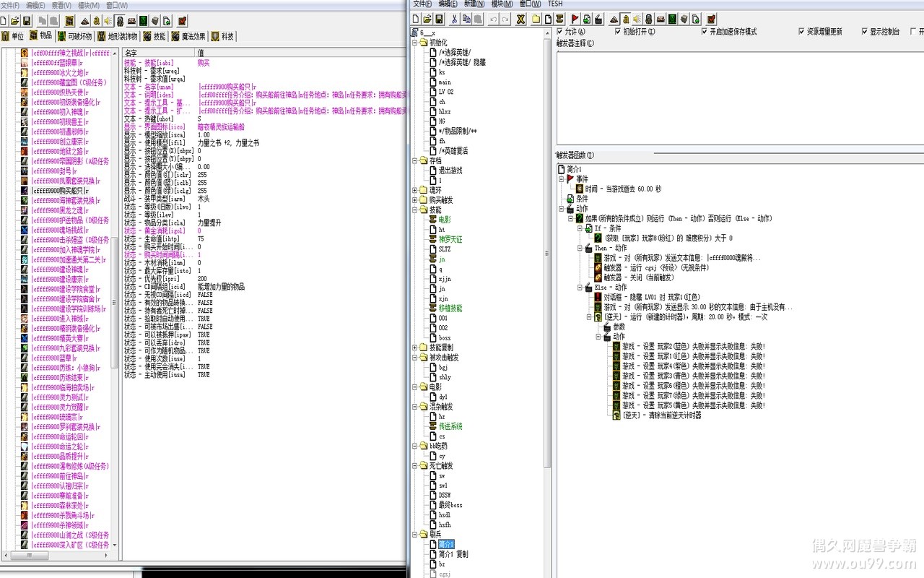
Task: Click Save icon in Trigger Editor toolbar
Action: pyautogui.click(x=439, y=20)
